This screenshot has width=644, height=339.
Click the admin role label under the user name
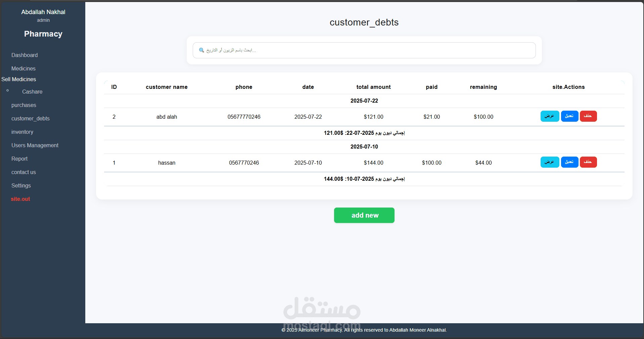pyautogui.click(x=43, y=20)
